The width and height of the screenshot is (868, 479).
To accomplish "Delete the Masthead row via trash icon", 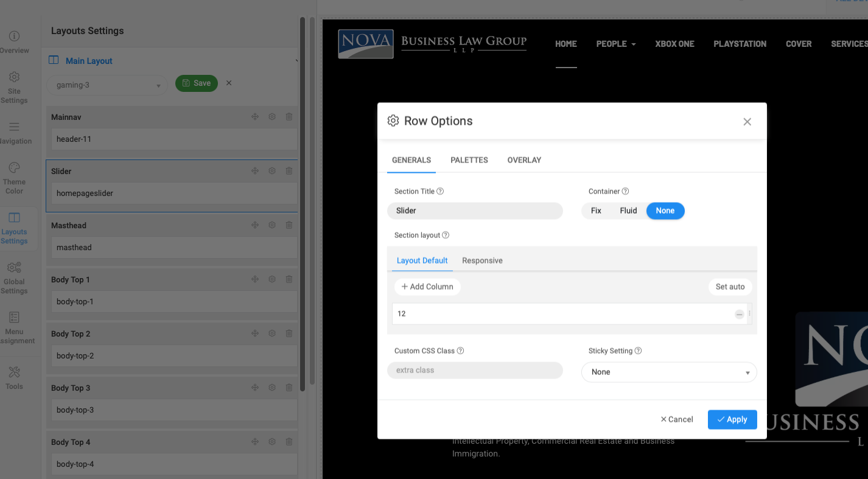I will pyautogui.click(x=289, y=225).
